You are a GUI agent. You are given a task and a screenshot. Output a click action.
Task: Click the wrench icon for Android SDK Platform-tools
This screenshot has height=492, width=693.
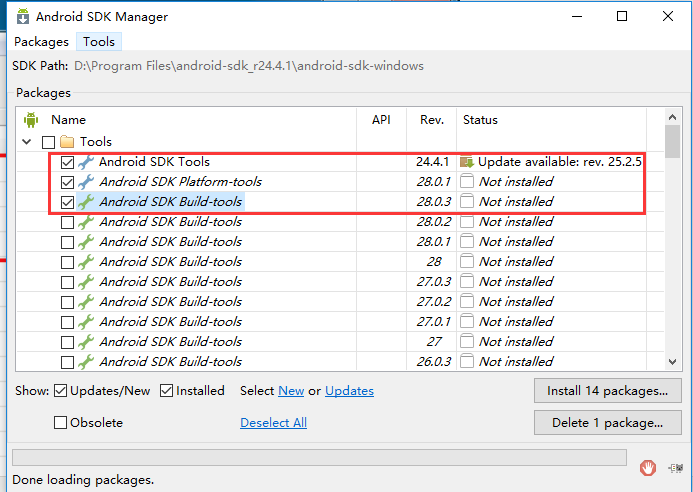pyautogui.click(x=86, y=182)
